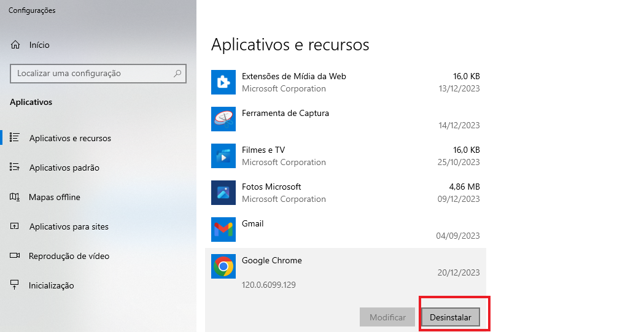644x332 pixels.
Task: Click the Configurações window title
Action: click(32, 10)
